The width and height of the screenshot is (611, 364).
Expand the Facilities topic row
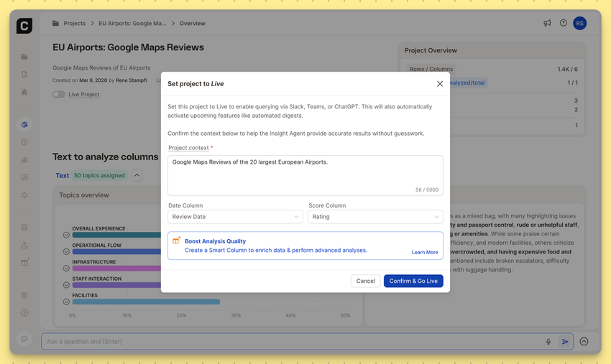click(x=66, y=302)
